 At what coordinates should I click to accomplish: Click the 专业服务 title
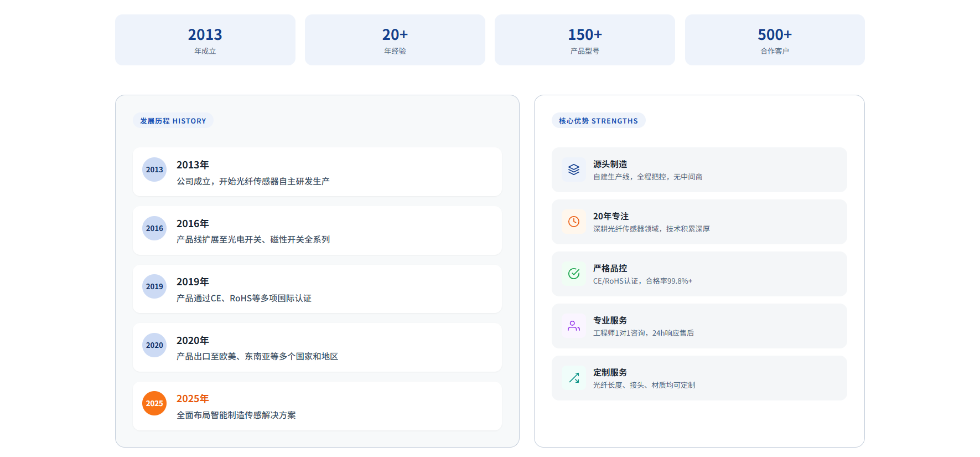[x=610, y=320]
